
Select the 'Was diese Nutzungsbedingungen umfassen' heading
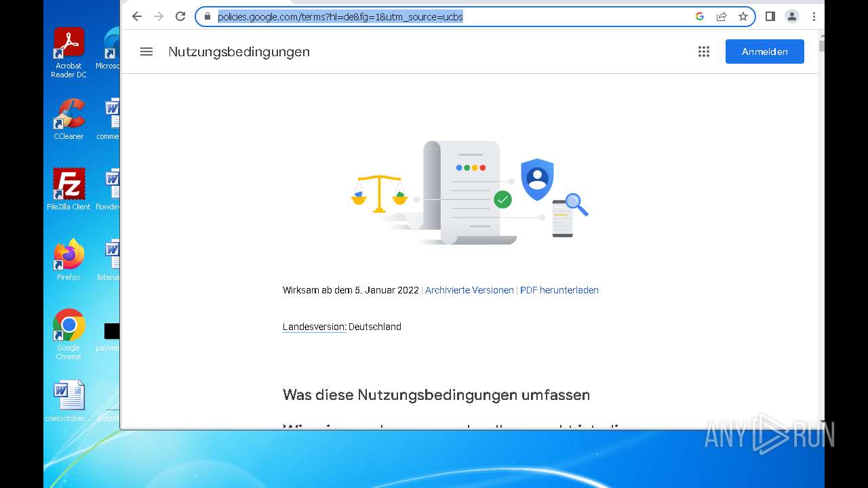pyautogui.click(x=436, y=394)
